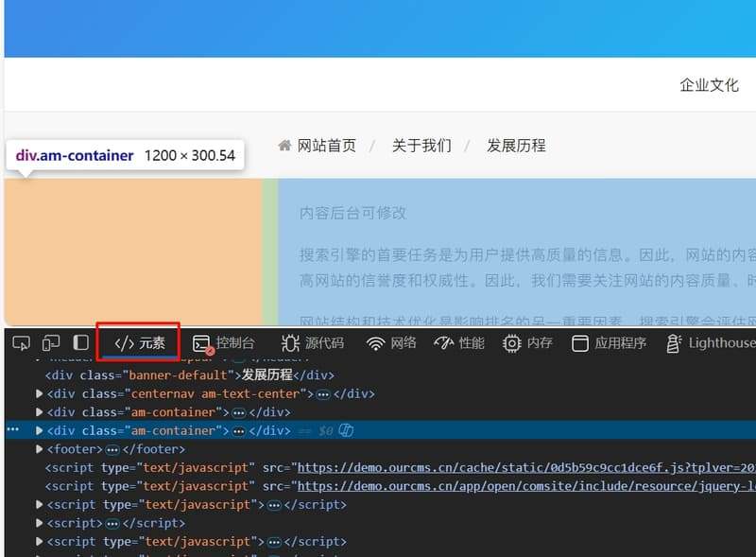Switch to the 元素 Elements tab
This screenshot has width=756, height=557.
(139, 343)
